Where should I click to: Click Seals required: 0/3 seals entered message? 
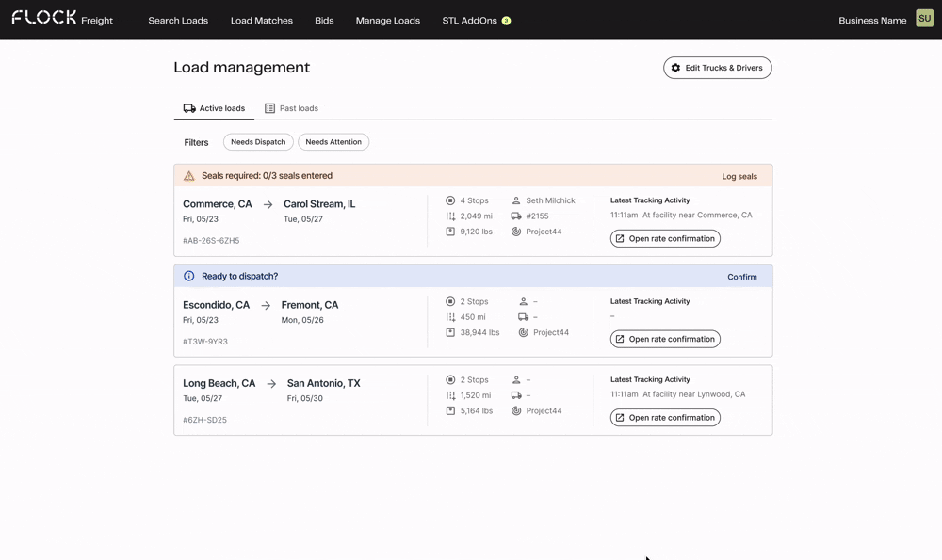pos(267,176)
